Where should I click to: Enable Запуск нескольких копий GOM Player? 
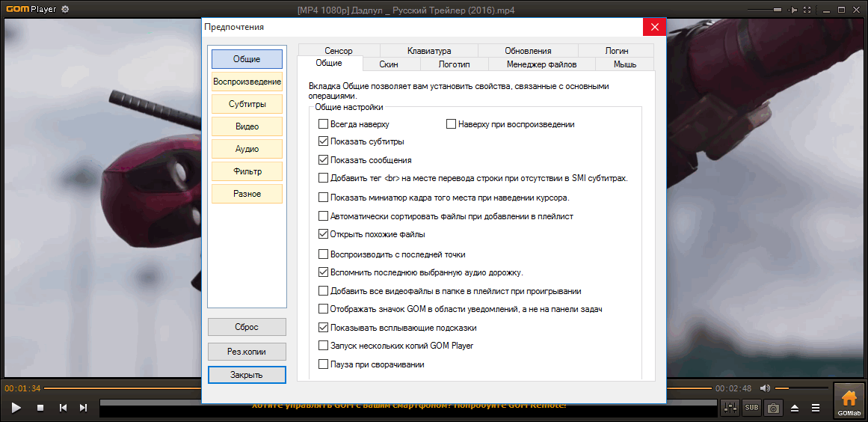[x=323, y=346]
